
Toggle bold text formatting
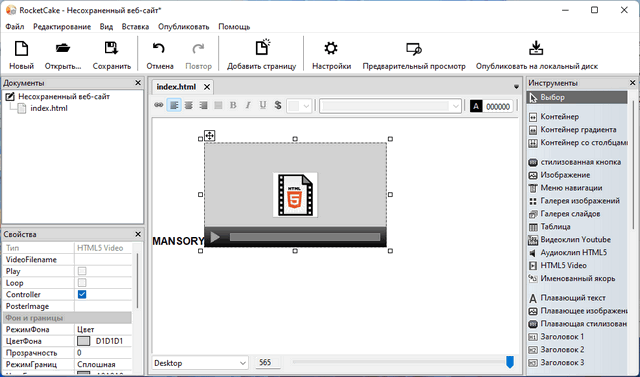pyautogui.click(x=233, y=106)
